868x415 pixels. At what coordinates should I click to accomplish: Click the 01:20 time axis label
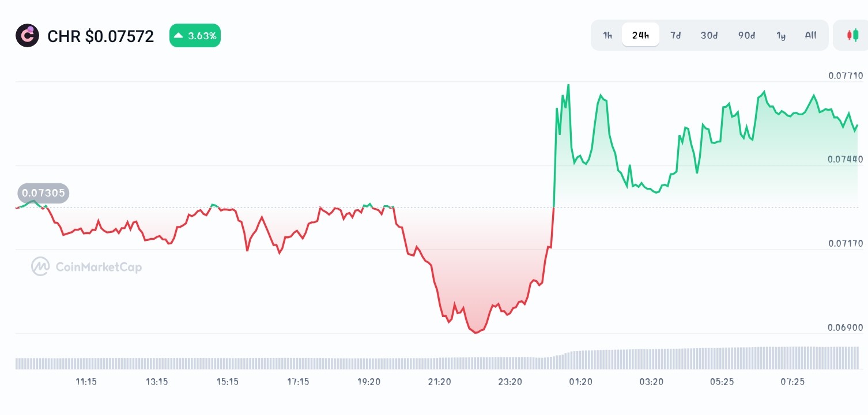(x=580, y=382)
